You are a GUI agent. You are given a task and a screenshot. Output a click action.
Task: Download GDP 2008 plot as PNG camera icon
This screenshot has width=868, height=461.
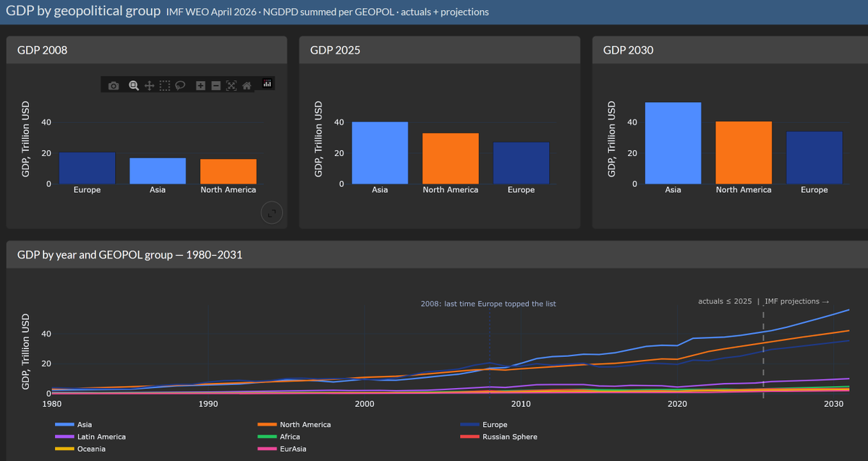coord(114,85)
